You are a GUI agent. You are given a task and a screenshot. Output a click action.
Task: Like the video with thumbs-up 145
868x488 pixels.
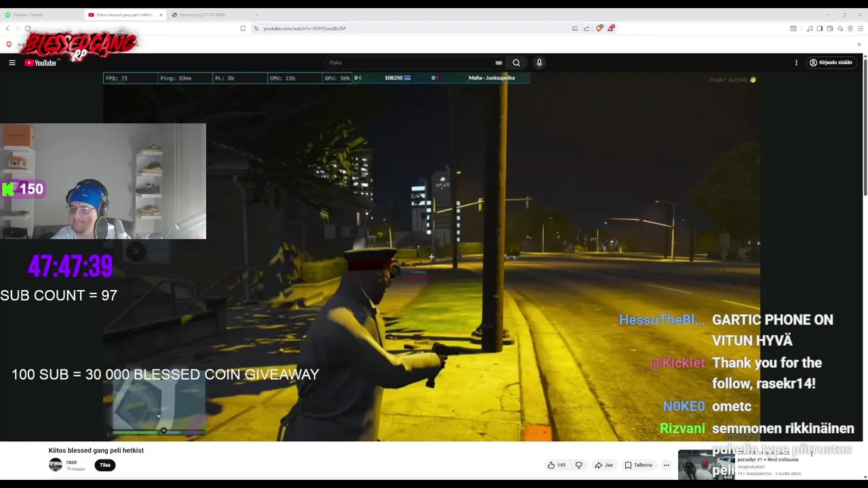[x=557, y=465]
